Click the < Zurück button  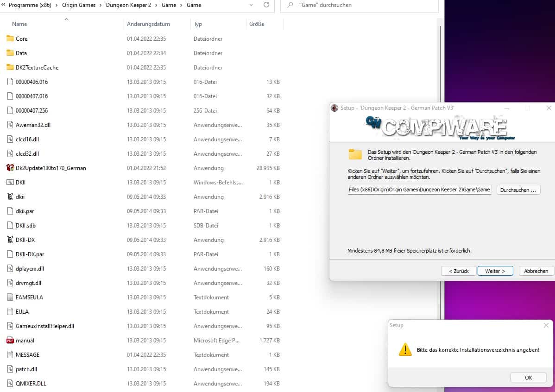coord(459,271)
